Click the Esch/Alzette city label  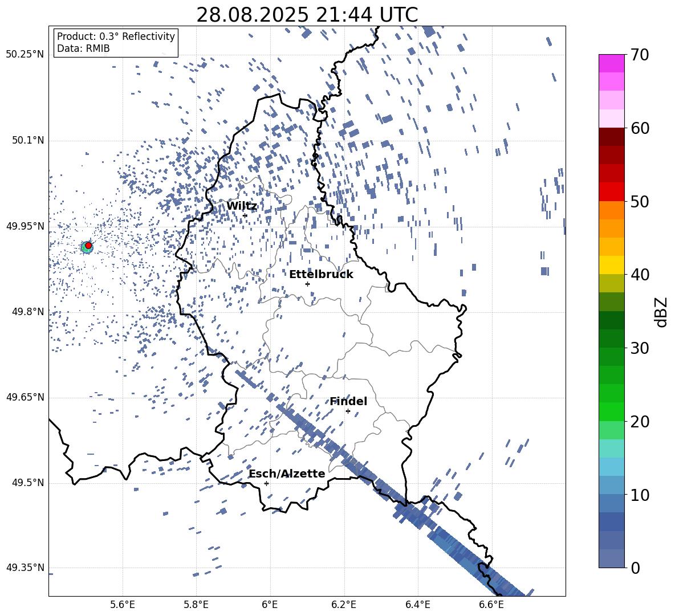coord(287,474)
